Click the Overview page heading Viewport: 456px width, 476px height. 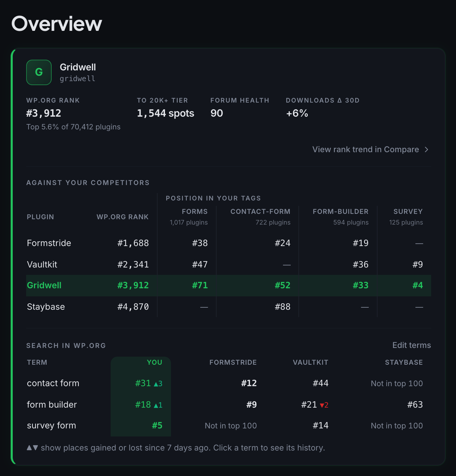[x=57, y=23]
